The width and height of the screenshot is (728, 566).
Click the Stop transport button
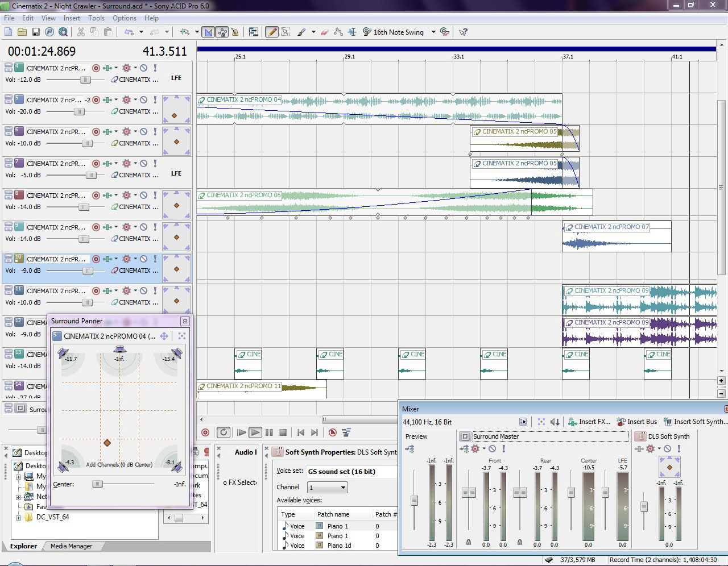pos(283,432)
